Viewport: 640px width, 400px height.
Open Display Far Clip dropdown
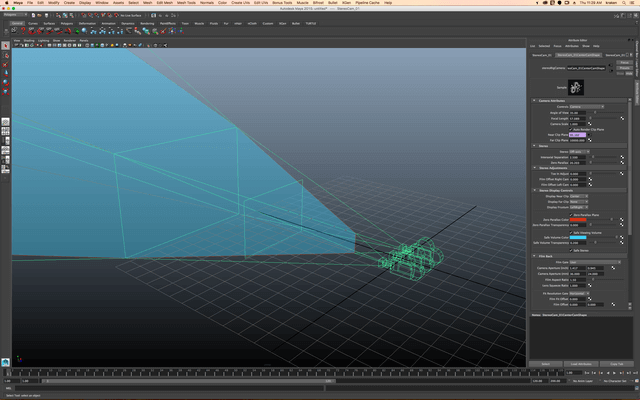point(579,202)
